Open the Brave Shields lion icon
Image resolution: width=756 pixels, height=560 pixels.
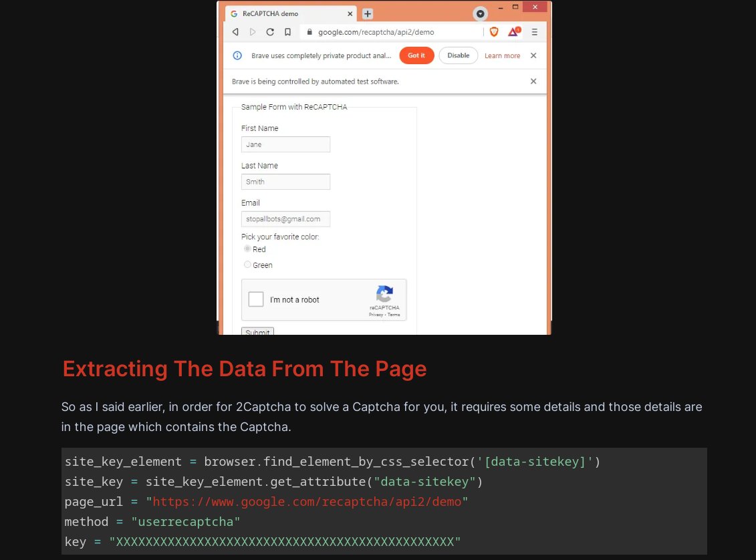pyautogui.click(x=494, y=32)
